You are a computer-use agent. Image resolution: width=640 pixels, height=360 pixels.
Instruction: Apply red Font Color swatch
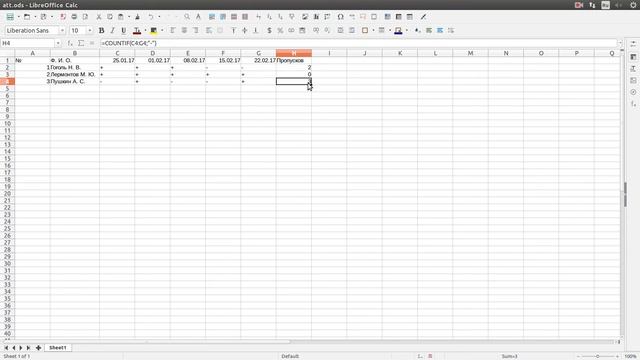[137, 30]
